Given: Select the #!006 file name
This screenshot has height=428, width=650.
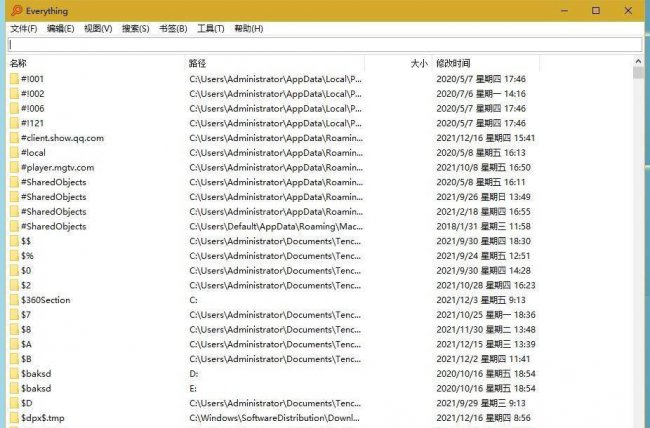Looking at the screenshot, I should (32, 108).
